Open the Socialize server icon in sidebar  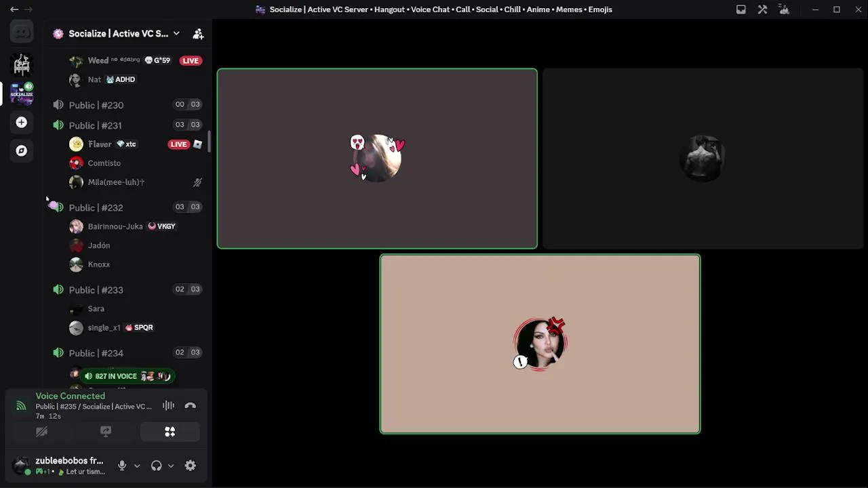pyautogui.click(x=22, y=94)
